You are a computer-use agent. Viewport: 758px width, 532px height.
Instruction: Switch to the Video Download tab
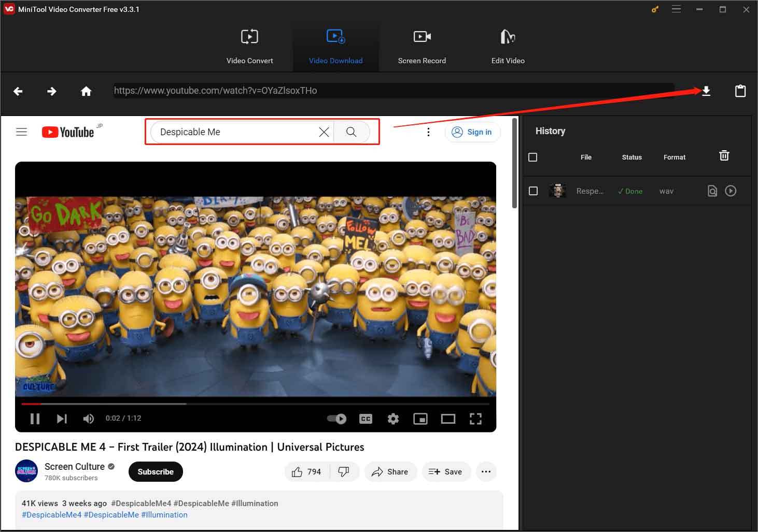click(x=335, y=47)
